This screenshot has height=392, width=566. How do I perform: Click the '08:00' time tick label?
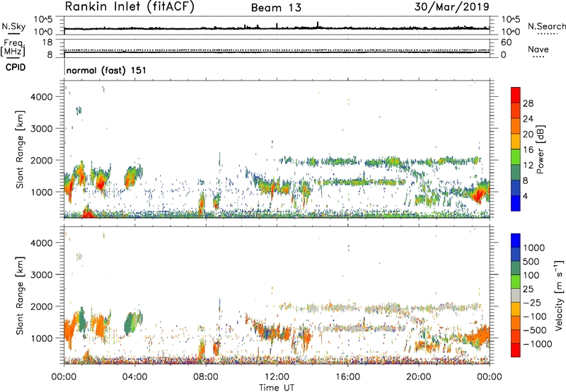coord(206,377)
